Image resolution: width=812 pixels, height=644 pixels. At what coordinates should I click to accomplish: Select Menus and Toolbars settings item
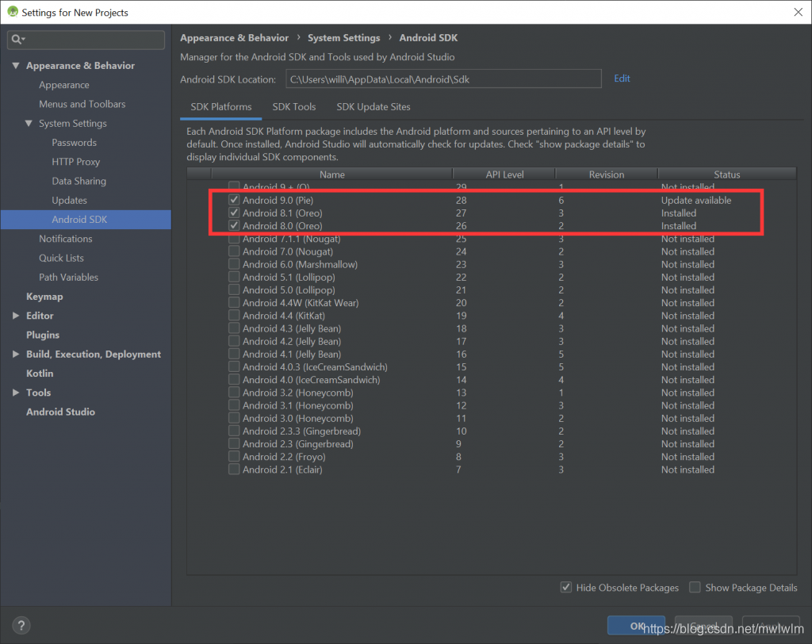point(82,104)
